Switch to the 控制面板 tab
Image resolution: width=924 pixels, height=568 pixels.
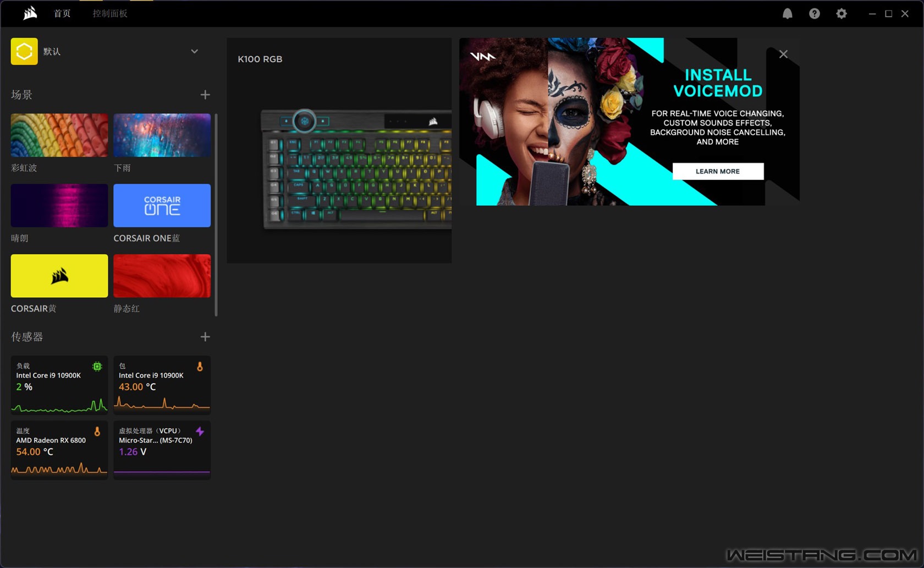coord(110,13)
